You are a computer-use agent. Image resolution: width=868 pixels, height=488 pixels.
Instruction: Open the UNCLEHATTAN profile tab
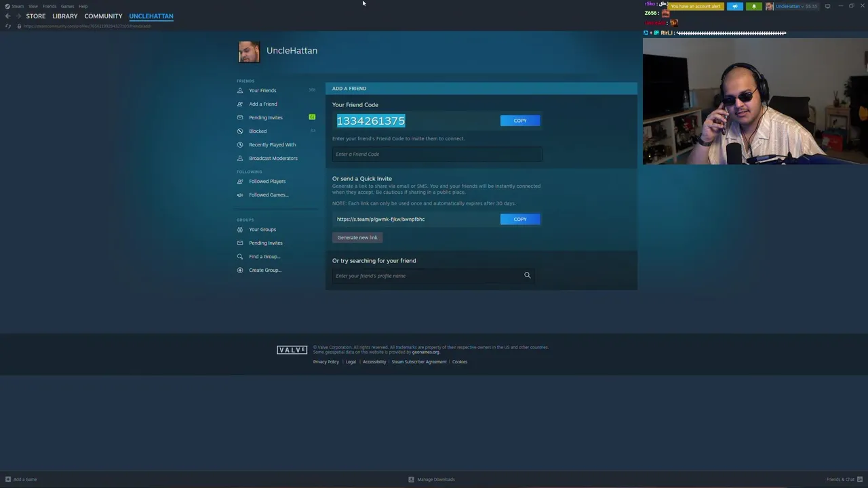click(x=151, y=16)
